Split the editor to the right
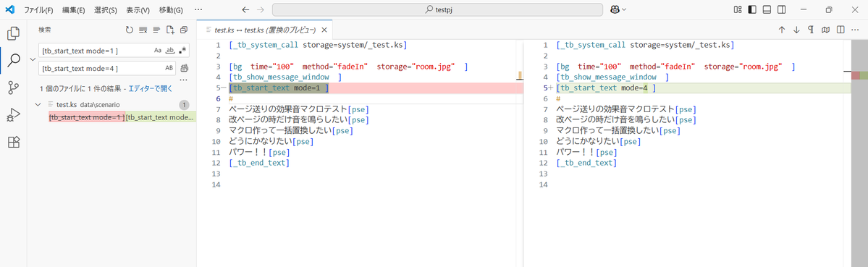The width and height of the screenshot is (868, 267). pyautogui.click(x=840, y=30)
